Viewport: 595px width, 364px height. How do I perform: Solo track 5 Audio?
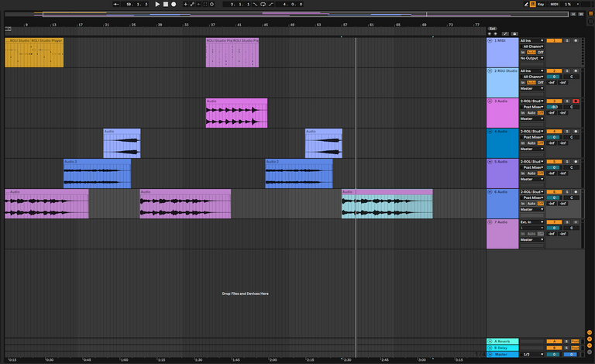[x=567, y=162]
